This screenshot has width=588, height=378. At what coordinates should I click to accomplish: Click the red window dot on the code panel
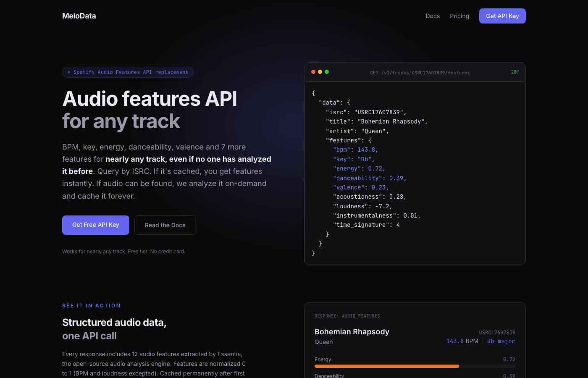click(313, 72)
